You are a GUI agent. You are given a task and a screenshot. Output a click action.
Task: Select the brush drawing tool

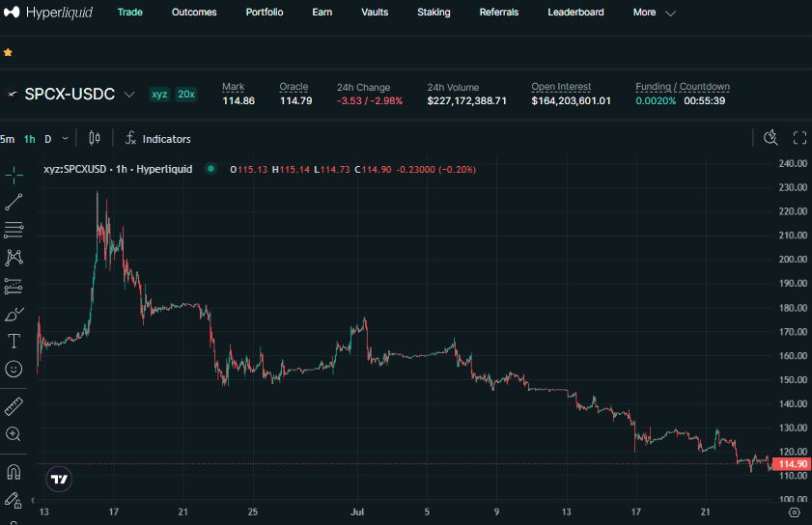click(x=14, y=314)
